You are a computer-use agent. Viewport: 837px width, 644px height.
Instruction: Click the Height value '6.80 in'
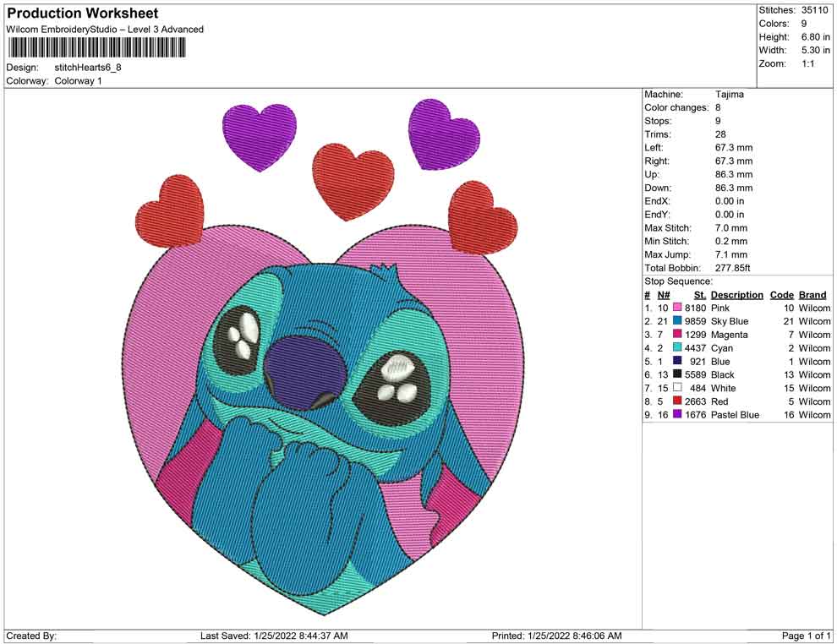click(x=815, y=37)
